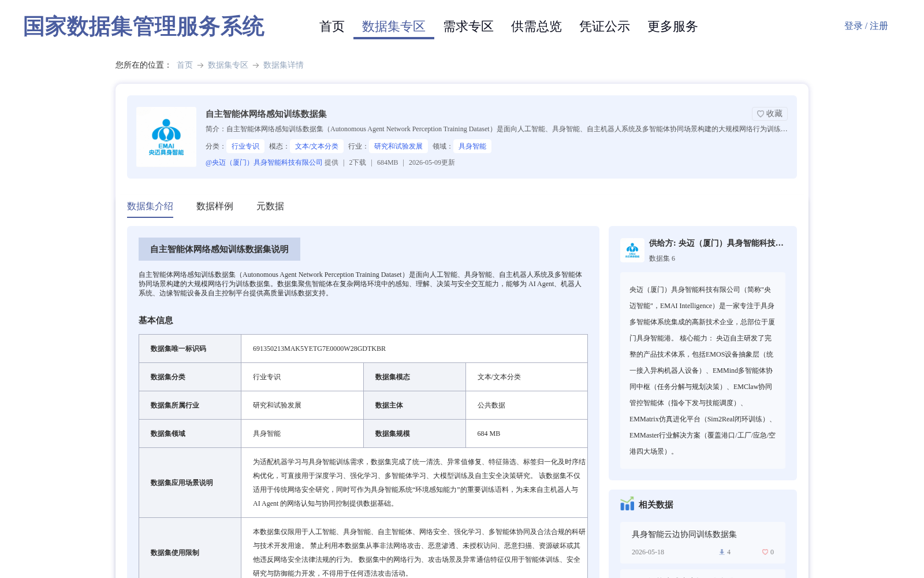Viewport: 924px width, 578px height.
Task: Select 凭证公示 in the navigation bar
Action: pyautogui.click(x=605, y=27)
